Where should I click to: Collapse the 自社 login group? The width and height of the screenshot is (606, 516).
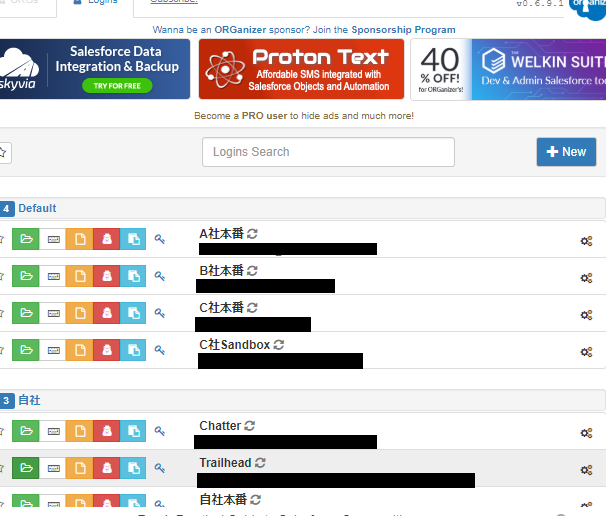tap(29, 400)
